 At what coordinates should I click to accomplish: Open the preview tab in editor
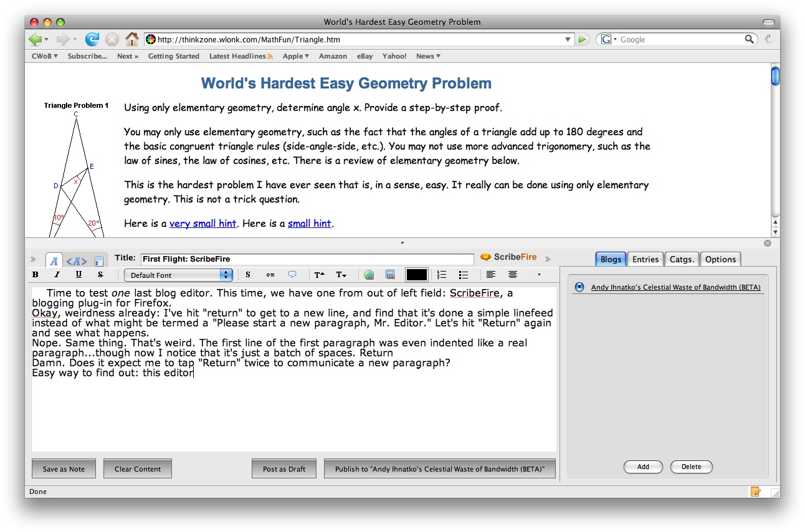pyautogui.click(x=98, y=261)
